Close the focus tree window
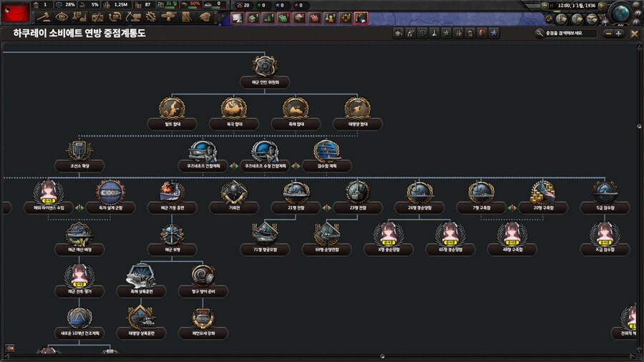Viewport: 644px width, 362px height. click(634, 34)
